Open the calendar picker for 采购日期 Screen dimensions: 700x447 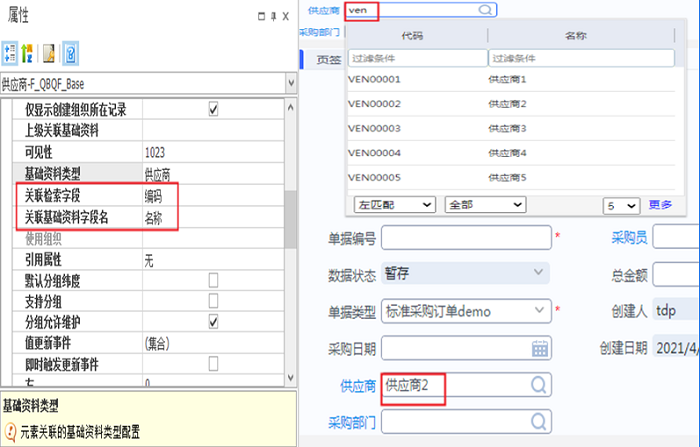pyautogui.click(x=540, y=348)
